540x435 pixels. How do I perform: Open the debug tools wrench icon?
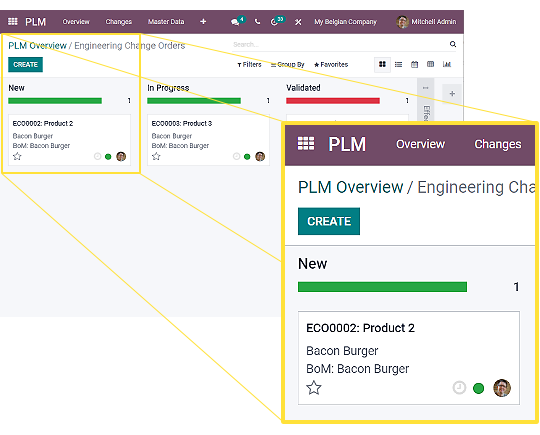pyautogui.click(x=298, y=22)
